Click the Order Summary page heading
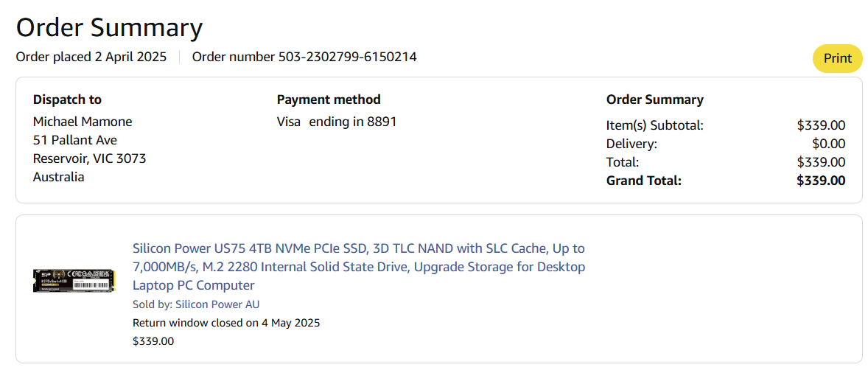Viewport: 868px width, 370px height. [x=109, y=27]
